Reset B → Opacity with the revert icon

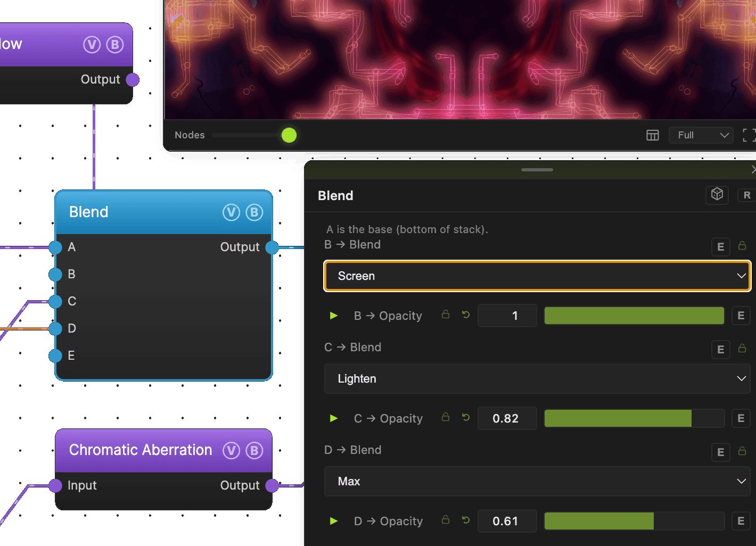click(466, 315)
